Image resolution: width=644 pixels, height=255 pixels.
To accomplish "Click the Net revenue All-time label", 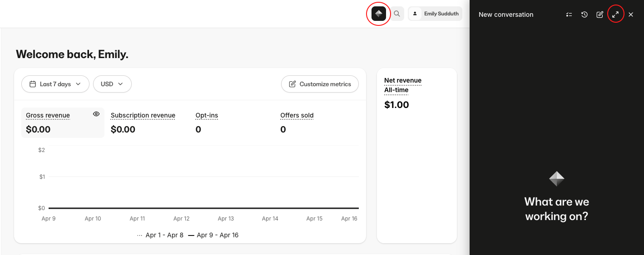I will (x=403, y=85).
